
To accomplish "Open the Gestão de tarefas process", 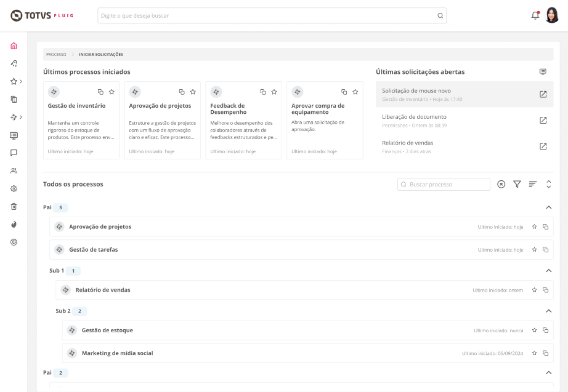I will [94, 250].
